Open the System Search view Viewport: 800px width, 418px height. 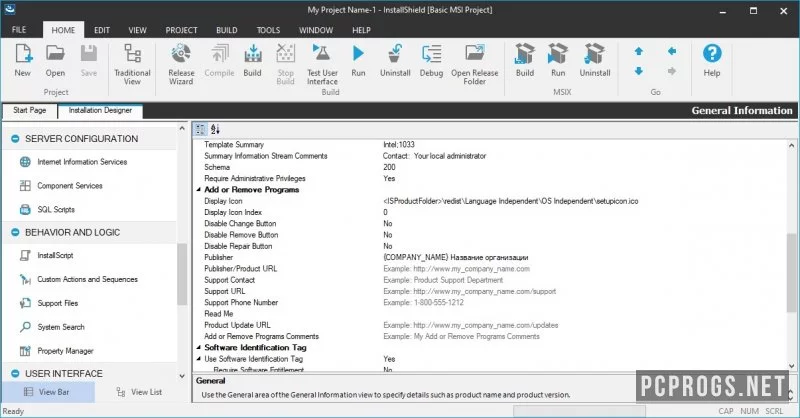[61, 327]
